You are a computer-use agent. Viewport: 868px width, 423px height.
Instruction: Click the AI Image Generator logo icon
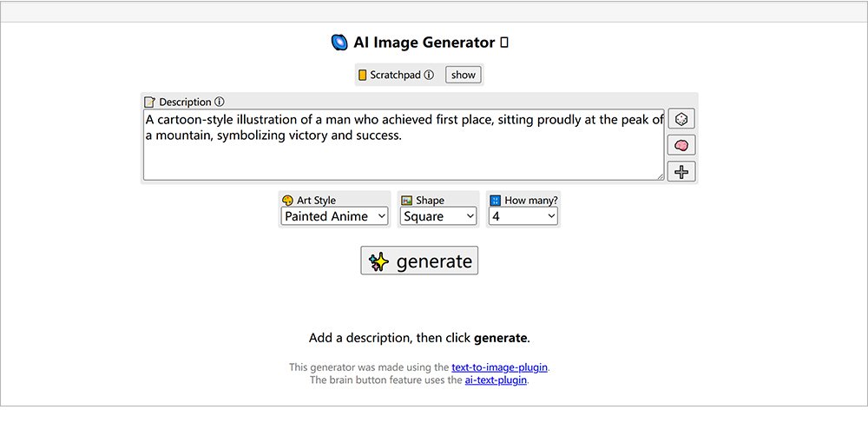click(x=339, y=42)
